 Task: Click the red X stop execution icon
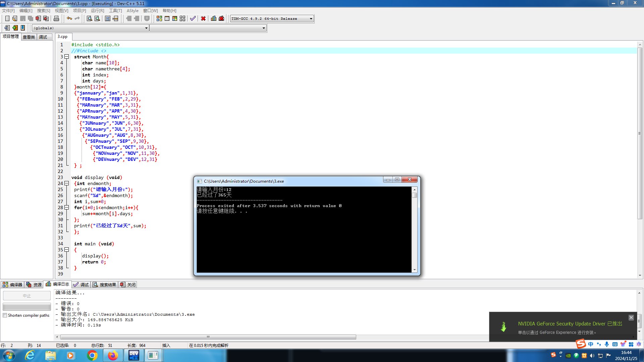tap(203, 18)
